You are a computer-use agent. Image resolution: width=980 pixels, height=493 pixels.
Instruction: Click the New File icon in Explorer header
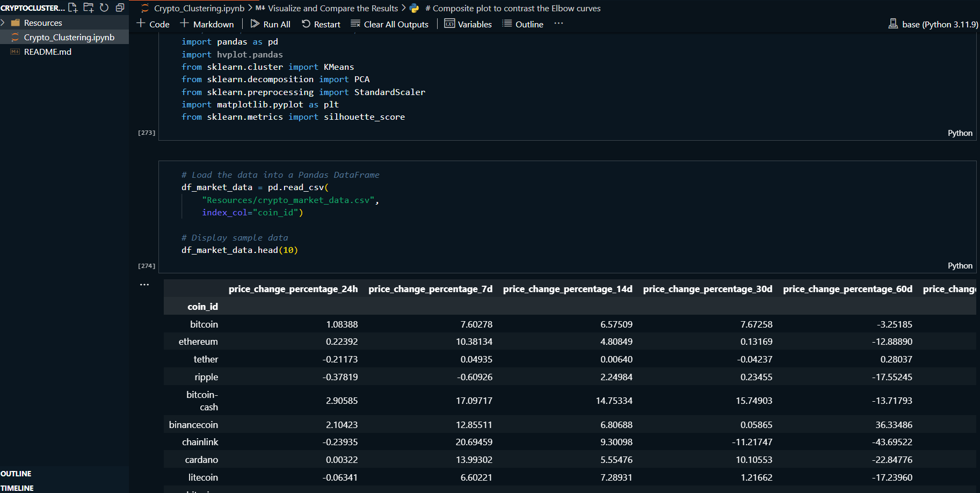(73, 8)
